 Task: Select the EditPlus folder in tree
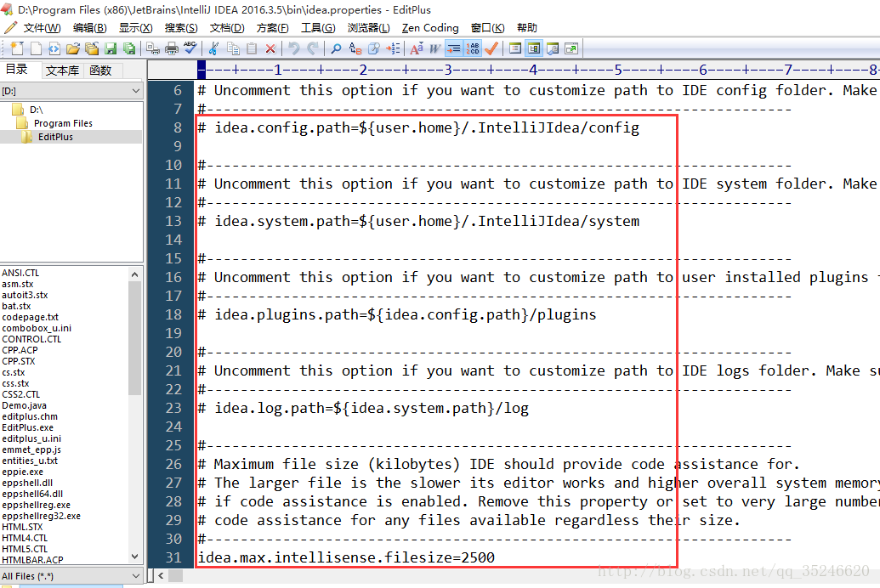55,137
